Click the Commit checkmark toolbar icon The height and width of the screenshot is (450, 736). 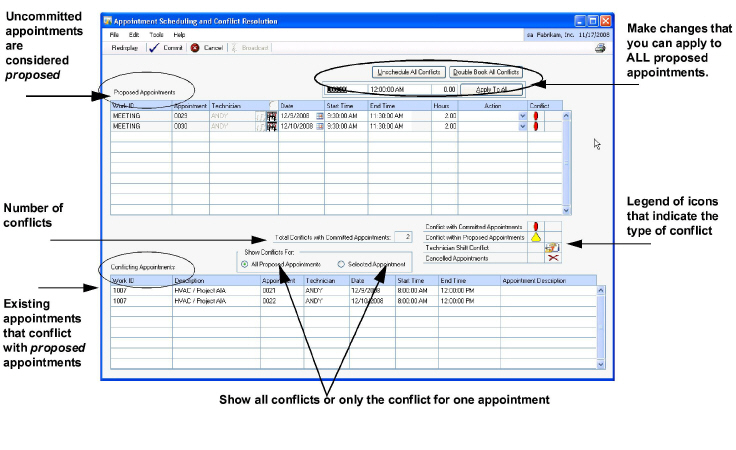pyautogui.click(x=154, y=48)
